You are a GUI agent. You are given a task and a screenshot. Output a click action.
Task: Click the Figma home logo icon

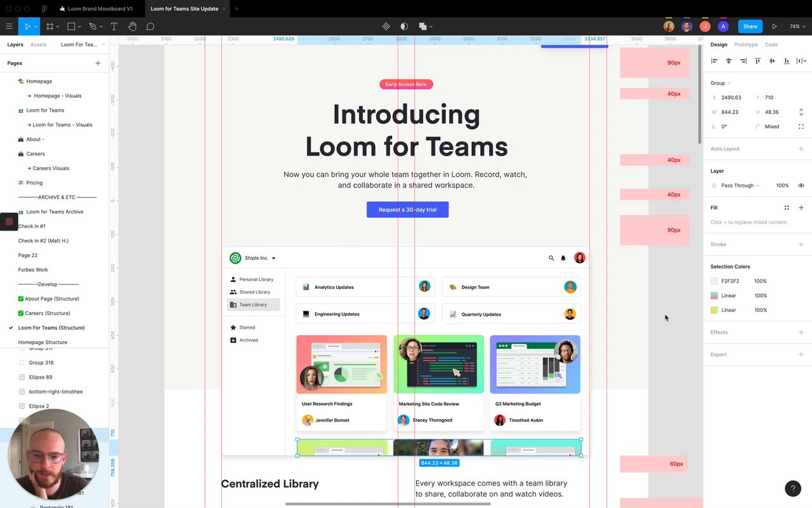click(44, 9)
